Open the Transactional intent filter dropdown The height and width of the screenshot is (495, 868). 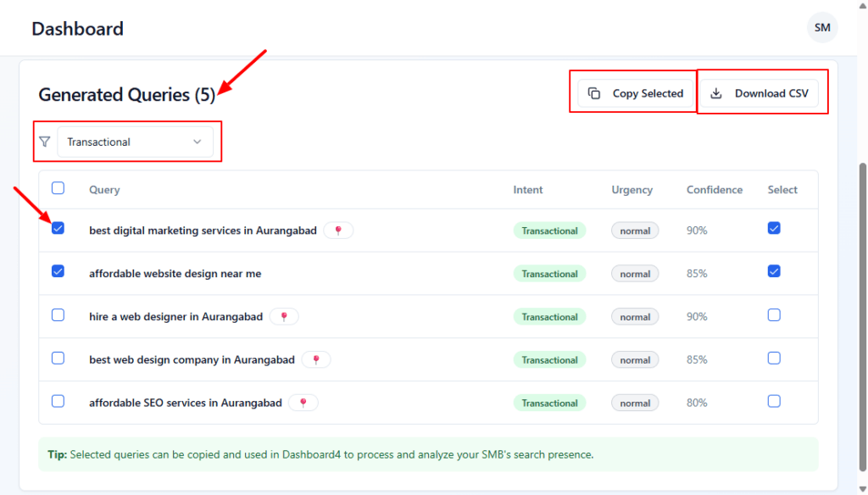135,142
